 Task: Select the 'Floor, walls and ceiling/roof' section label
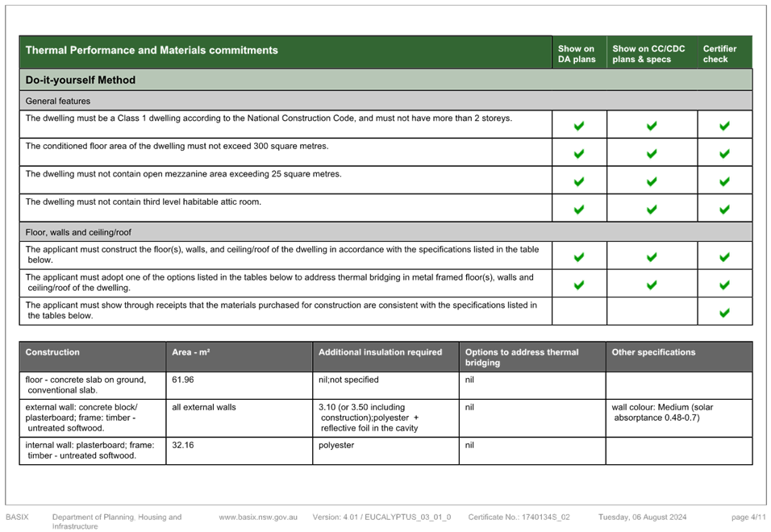click(79, 232)
